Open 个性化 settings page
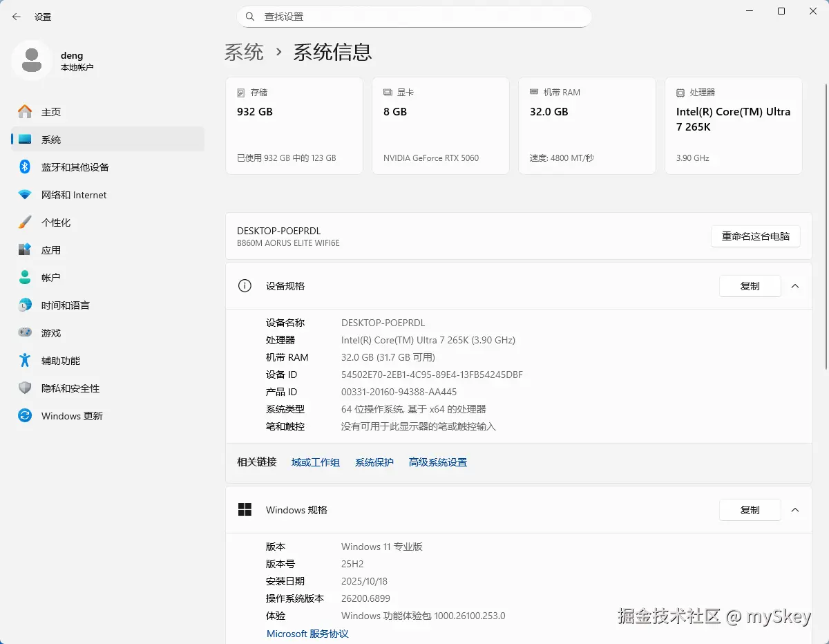 [x=108, y=222]
